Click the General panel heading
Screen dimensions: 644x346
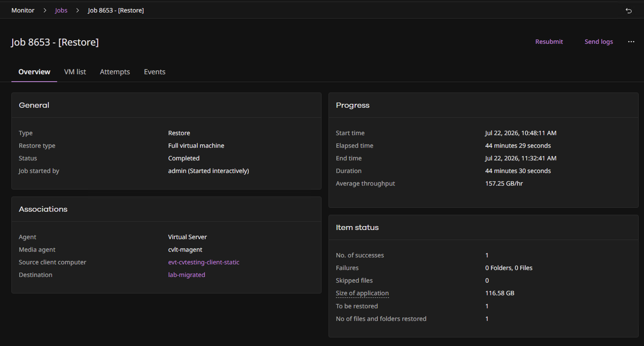[x=34, y=105]
